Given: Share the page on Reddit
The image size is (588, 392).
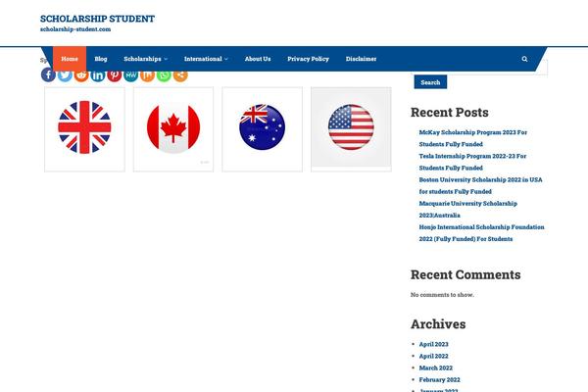Looking at the screenshot, I should tap(81, 76).
